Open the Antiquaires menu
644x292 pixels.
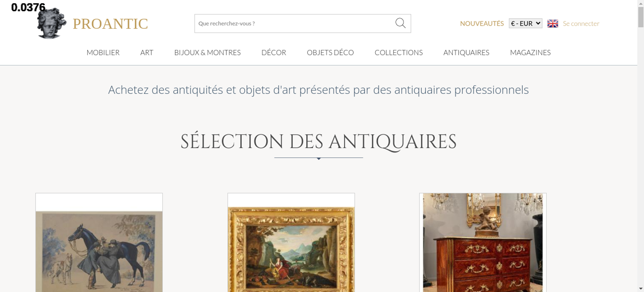coord(466,52)
